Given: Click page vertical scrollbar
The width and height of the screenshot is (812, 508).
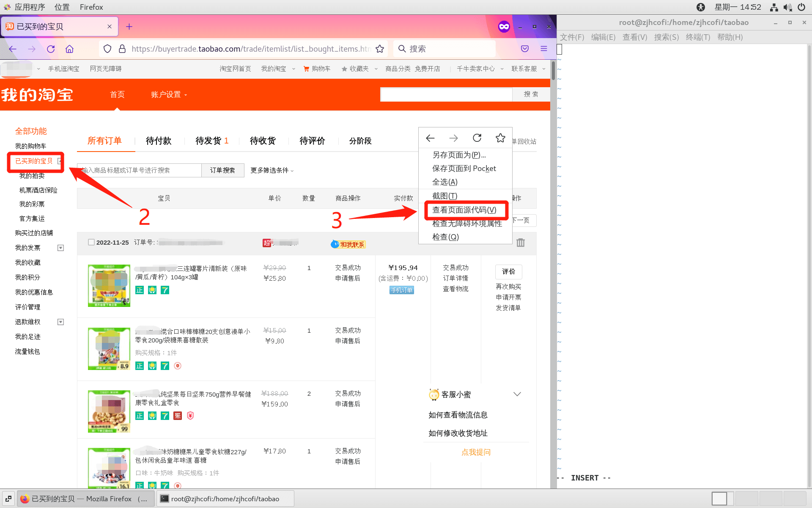Looking at the screenshot, I should (x=553, y=71).
